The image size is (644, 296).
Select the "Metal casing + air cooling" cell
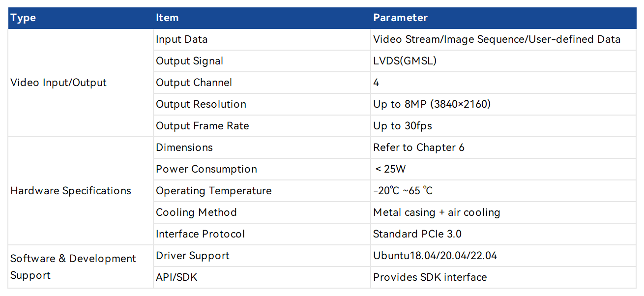(437, 212)
